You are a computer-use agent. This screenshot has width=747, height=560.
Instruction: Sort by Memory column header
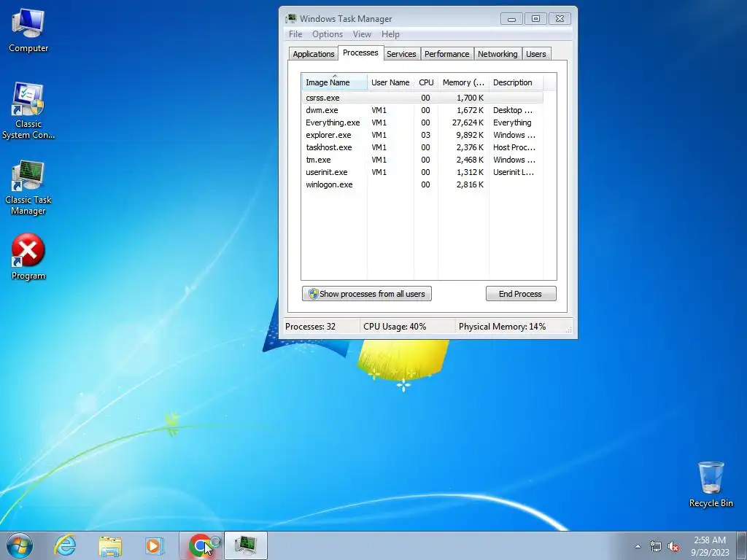click(x=463, y=82)
